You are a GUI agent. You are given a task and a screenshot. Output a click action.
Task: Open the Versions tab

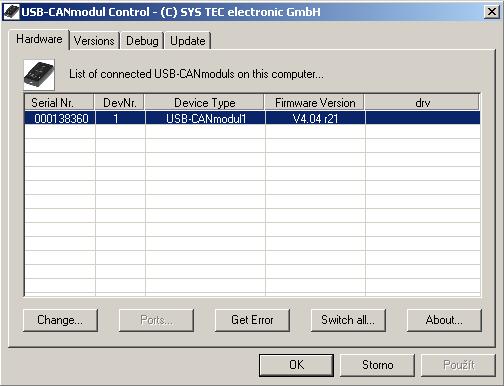click(x=94, y=41)
